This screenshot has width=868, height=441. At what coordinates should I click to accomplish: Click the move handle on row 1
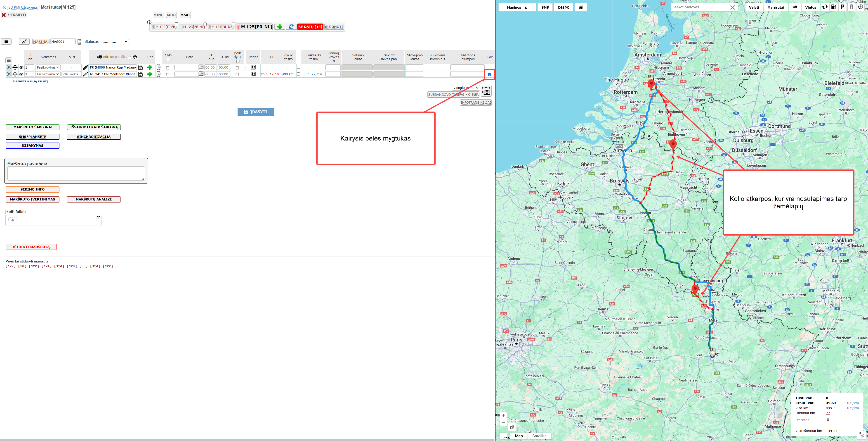(15, 67)
